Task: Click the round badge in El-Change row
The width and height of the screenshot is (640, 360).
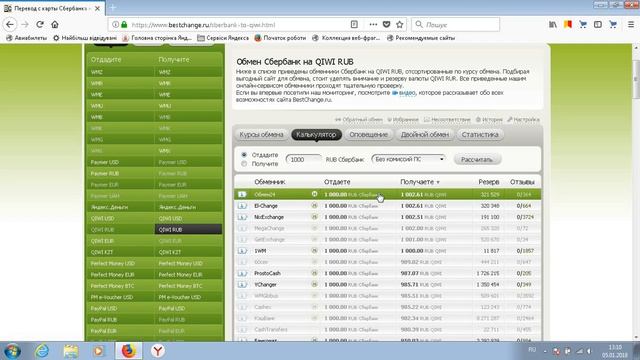Action: pyautogui.click(x=314, y=206)
